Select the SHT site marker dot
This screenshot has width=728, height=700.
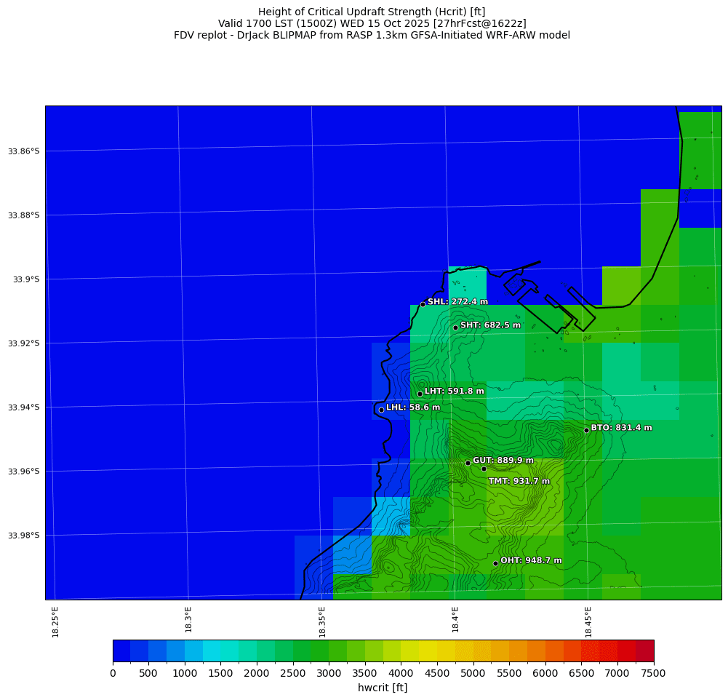[455, 327]
